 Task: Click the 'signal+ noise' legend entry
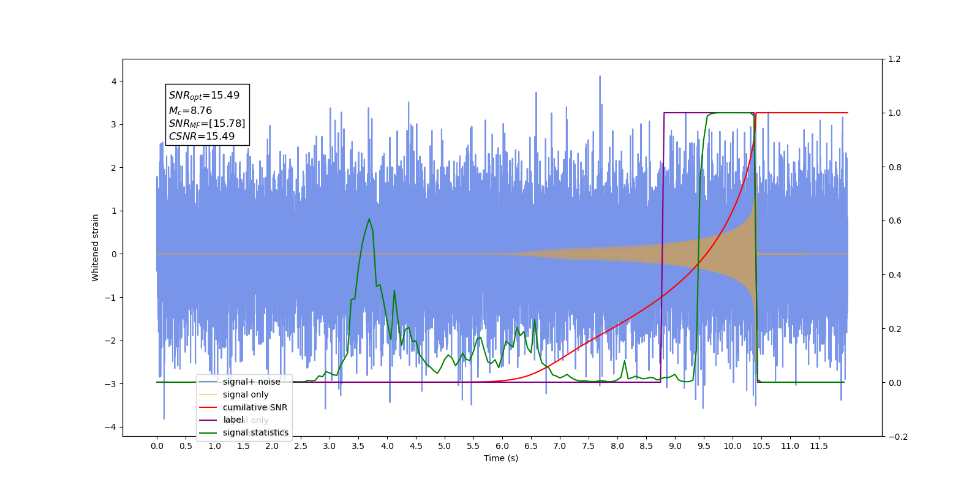(x=251, y=382)
